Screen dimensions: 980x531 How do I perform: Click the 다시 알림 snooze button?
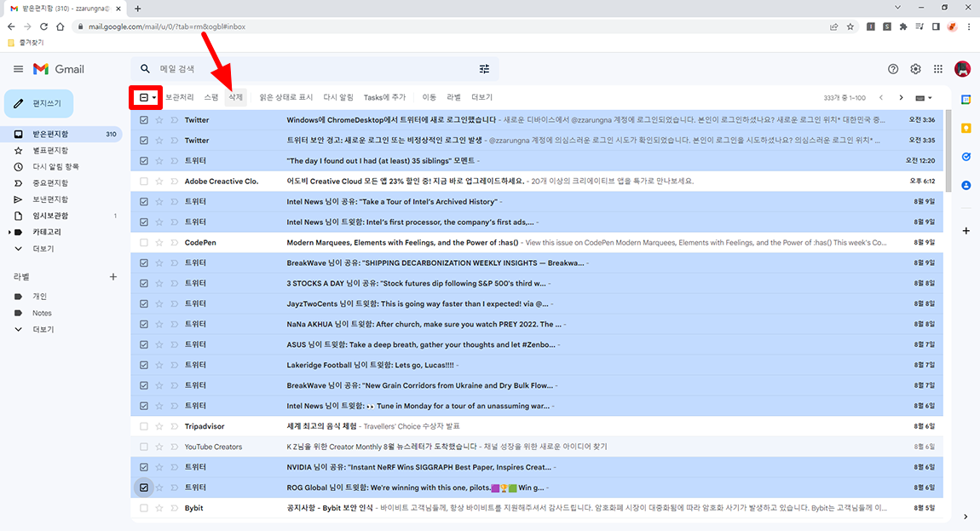tap(338, 97)
